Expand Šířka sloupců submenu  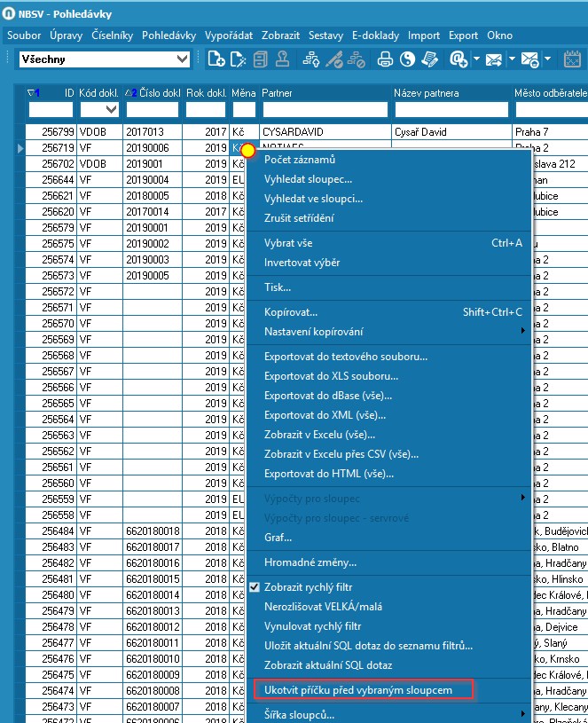click(522, 714)
